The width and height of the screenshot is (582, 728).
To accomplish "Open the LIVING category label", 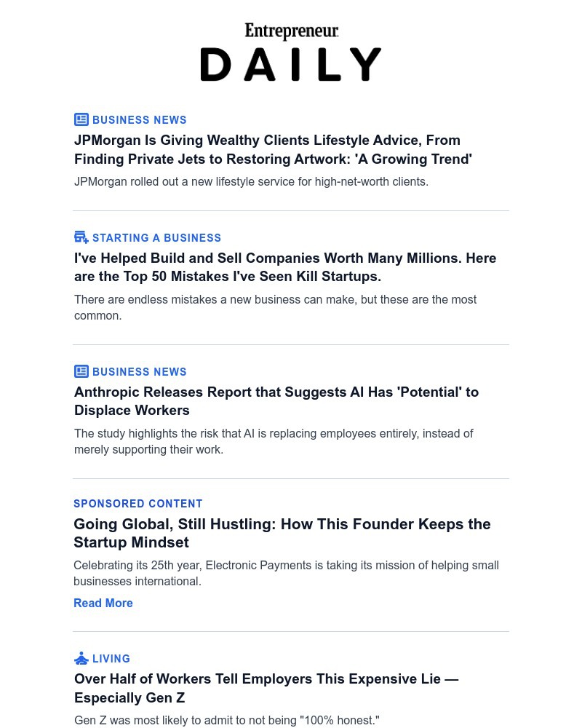I will (x=111, y=659).
